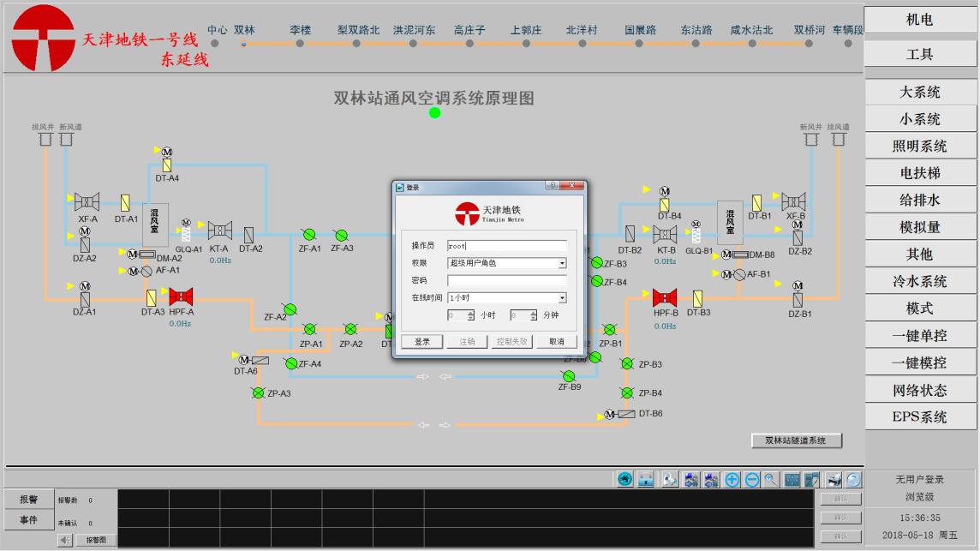This screenshot has width=980, height=551.
Task: Click the printer icon in toolbar
Action: [834, 480]
